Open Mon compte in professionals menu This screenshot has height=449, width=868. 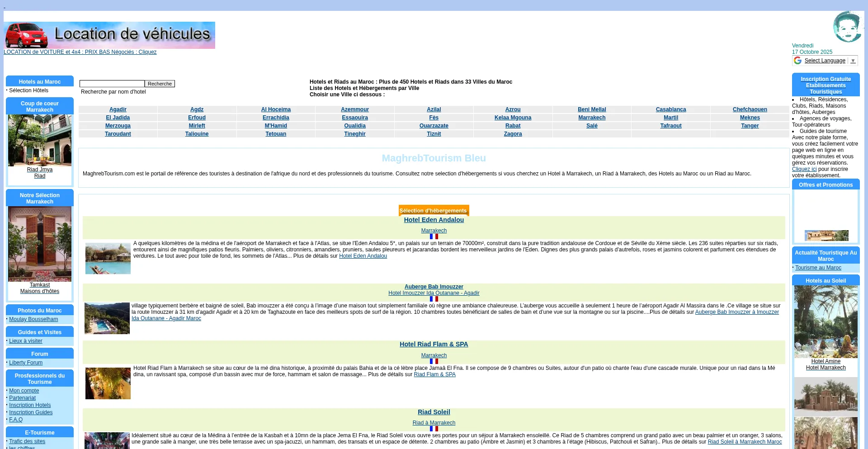[24, 391]
